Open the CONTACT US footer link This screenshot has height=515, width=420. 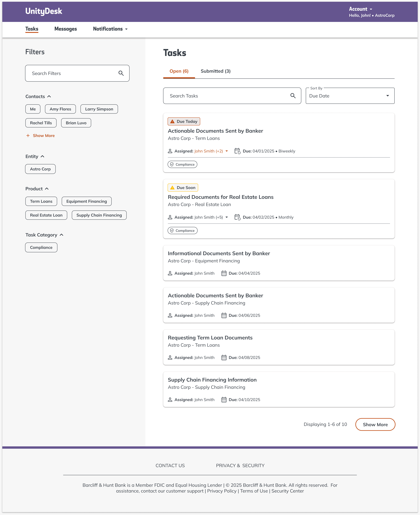coord(170,465)
